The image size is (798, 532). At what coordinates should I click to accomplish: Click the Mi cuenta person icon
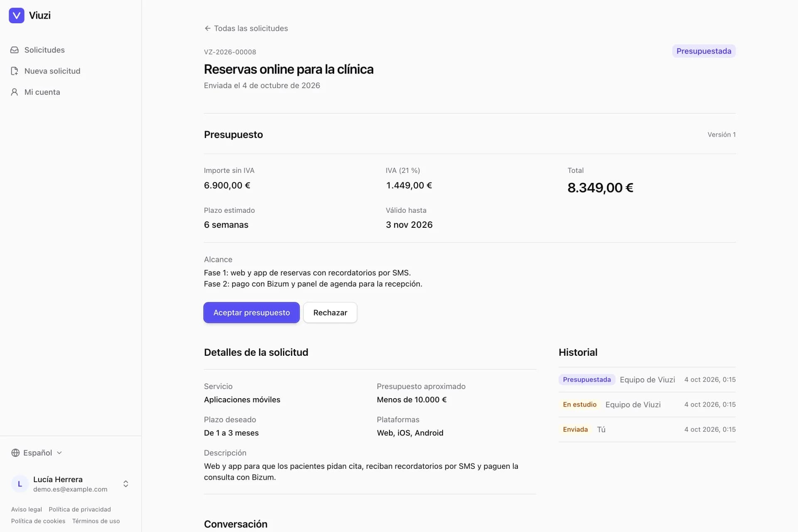coord(15,92)
